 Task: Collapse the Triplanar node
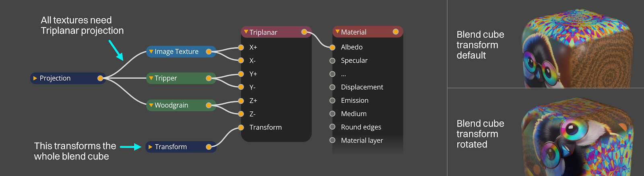246,32
